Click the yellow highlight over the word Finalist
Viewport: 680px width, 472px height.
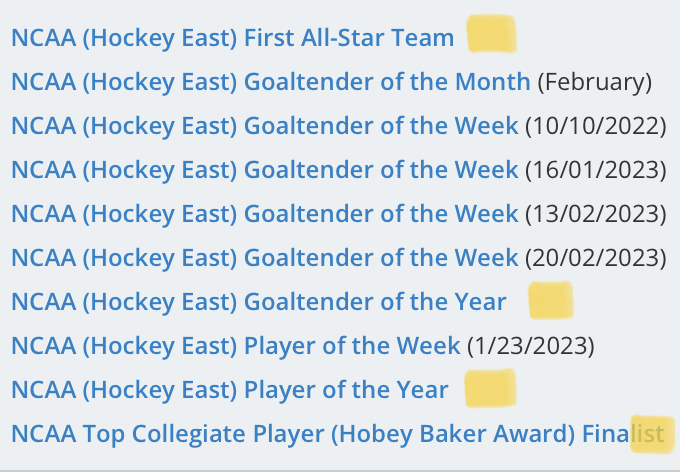pyautogui.click(x=653, y=434)
